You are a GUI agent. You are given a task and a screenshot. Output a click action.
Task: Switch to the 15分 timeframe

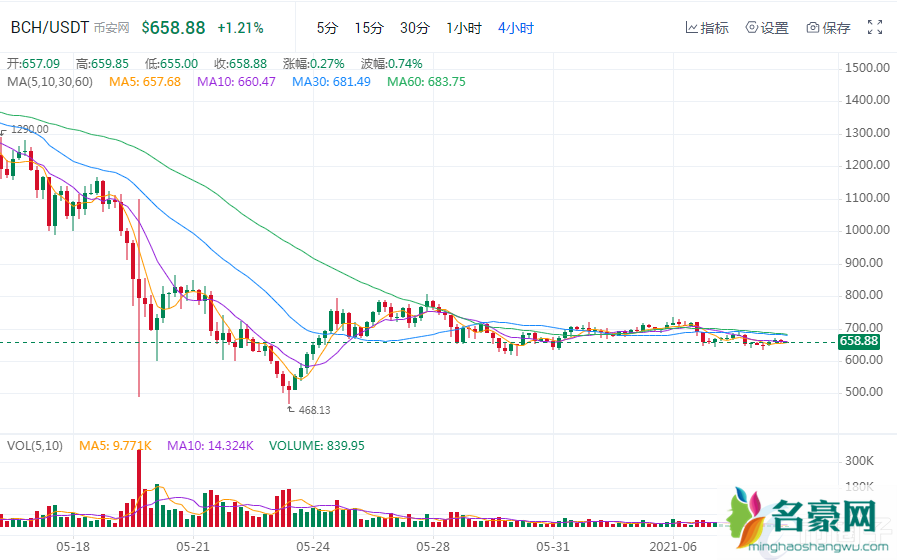point(368,28)
